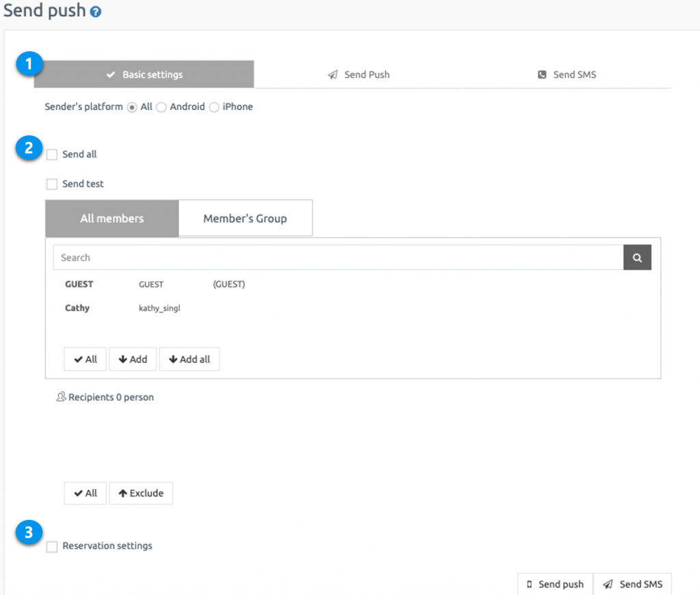Toggle the Reservation settings checkbox
Image resolution: width=700 pixels, height=595 pixels.
tap(52, 546)
